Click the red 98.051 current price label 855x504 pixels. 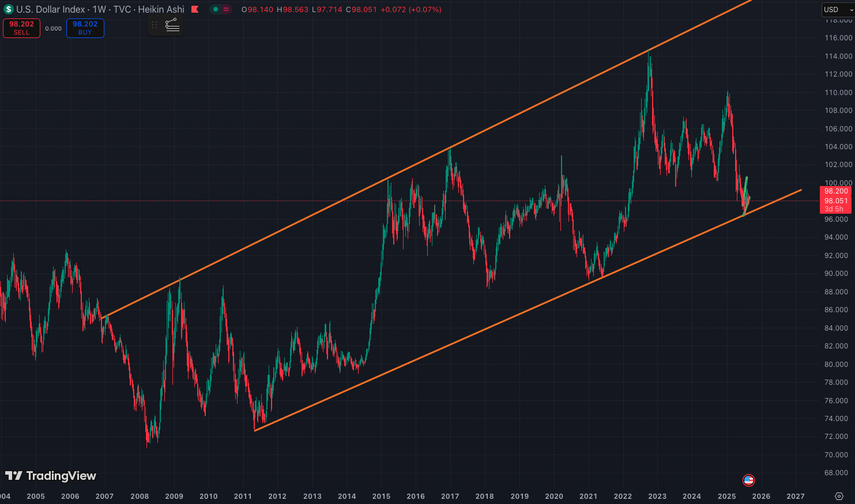(x=835, y=201)
